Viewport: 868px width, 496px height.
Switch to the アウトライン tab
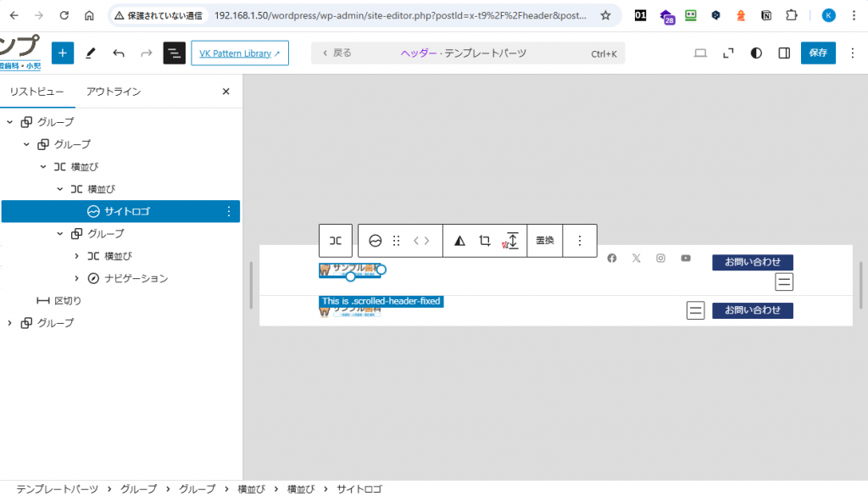click(x=114, y=92)
